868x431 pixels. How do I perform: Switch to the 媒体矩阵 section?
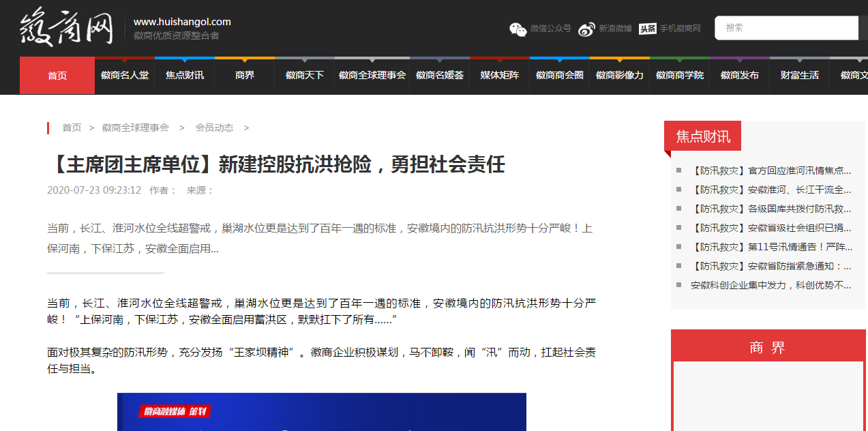[x=500, y=76]
